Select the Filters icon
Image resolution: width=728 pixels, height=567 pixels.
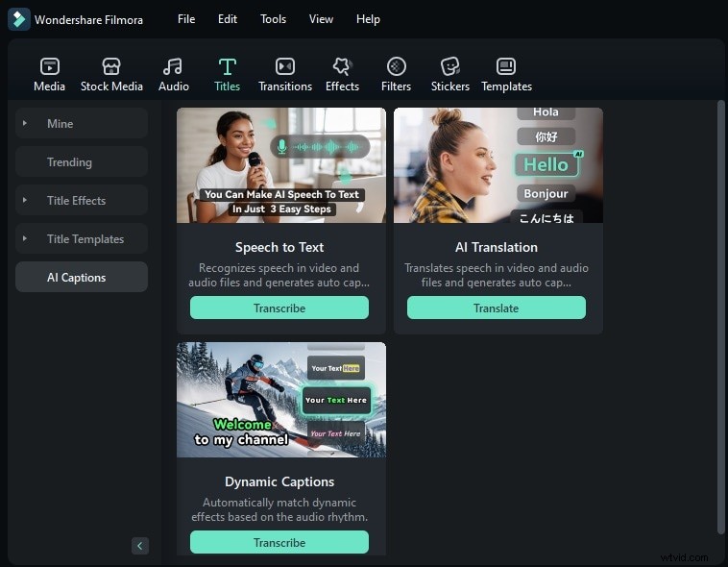(x=396, y=66)
